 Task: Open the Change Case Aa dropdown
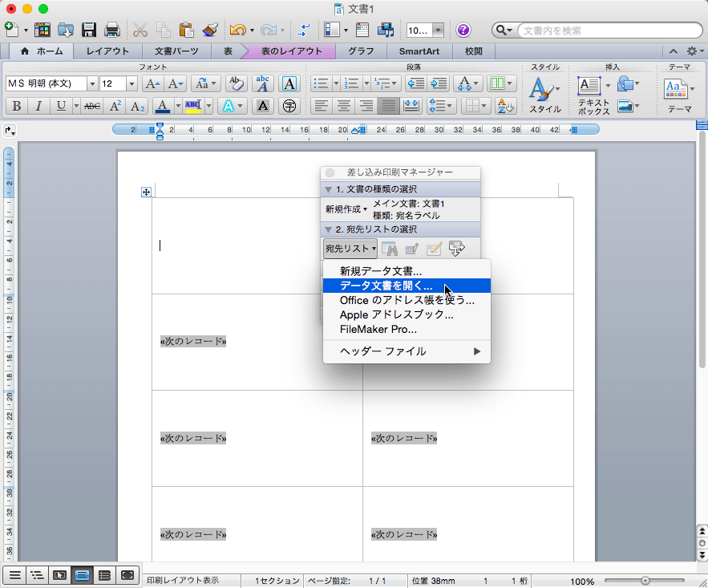coord(205,83)
